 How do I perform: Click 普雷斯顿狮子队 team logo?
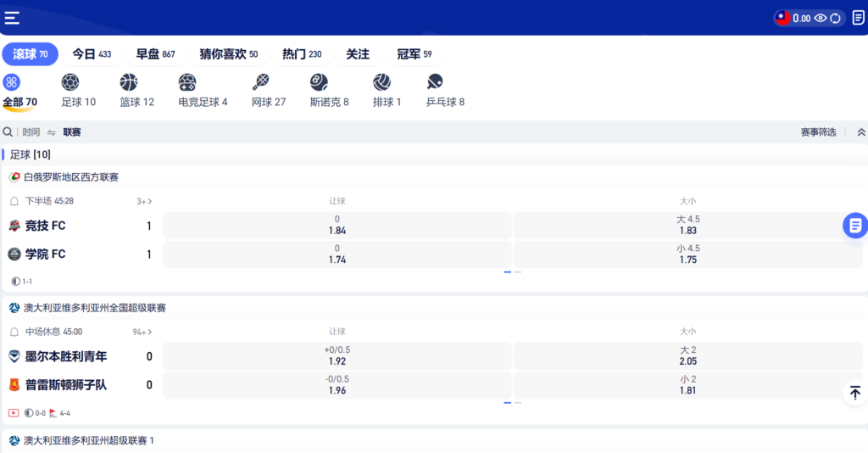14,385
